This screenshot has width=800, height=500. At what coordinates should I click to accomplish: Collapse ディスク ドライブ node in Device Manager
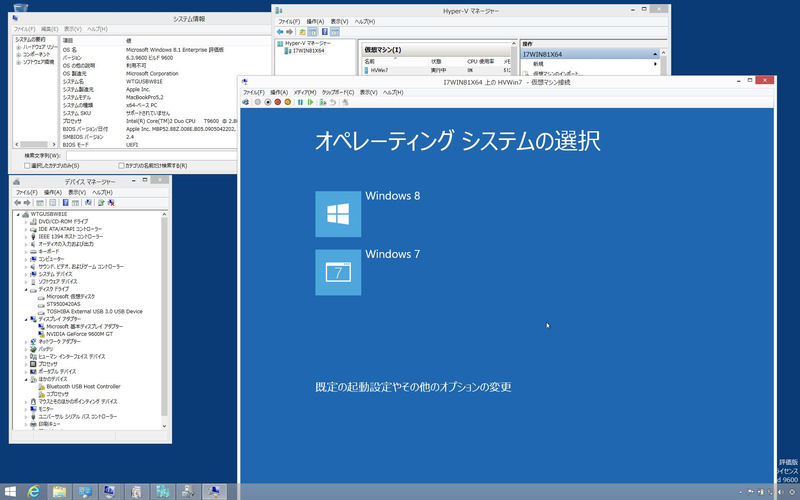[x=26, y=289]
